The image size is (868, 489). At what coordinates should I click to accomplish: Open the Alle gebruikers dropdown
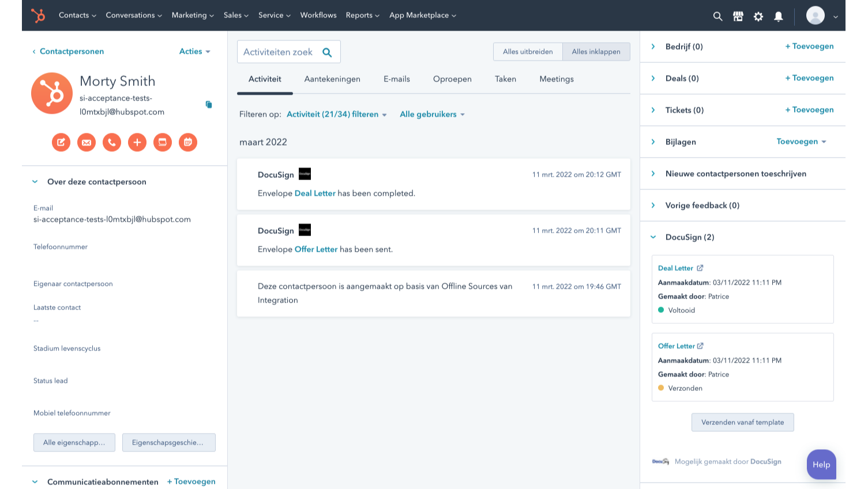433,114
